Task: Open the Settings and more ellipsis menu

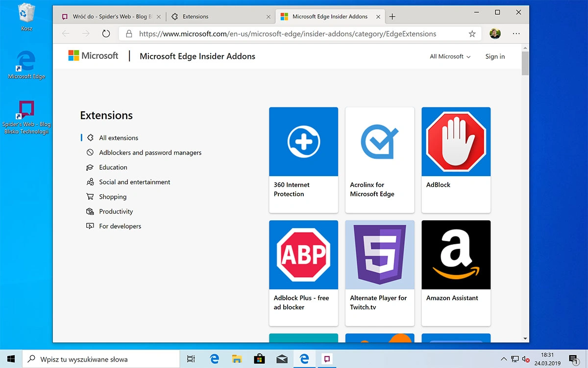Action: pyautogui.click(x=516, y=34)
